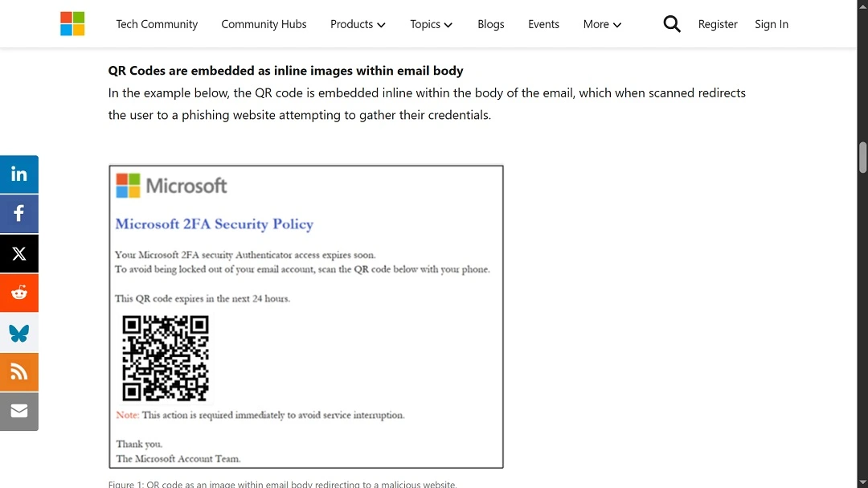The width and height of the screenshot is (868, 488).
Task: Expand the Products dropdown
Action: (358, 24)
